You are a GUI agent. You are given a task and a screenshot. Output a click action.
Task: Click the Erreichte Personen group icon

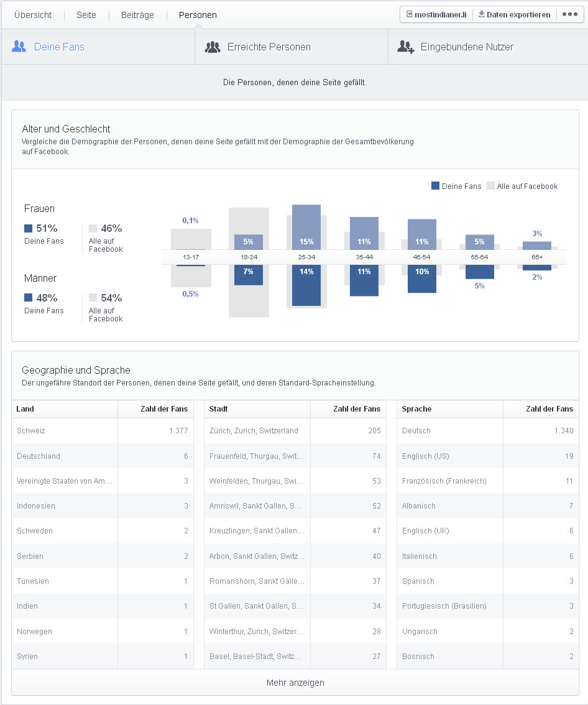[x=213, y=47]
